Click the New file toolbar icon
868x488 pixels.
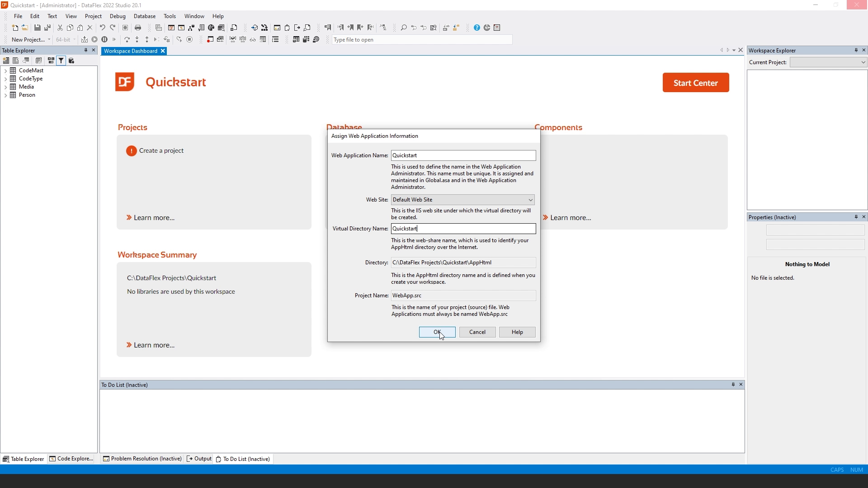[x=15, y=28]
